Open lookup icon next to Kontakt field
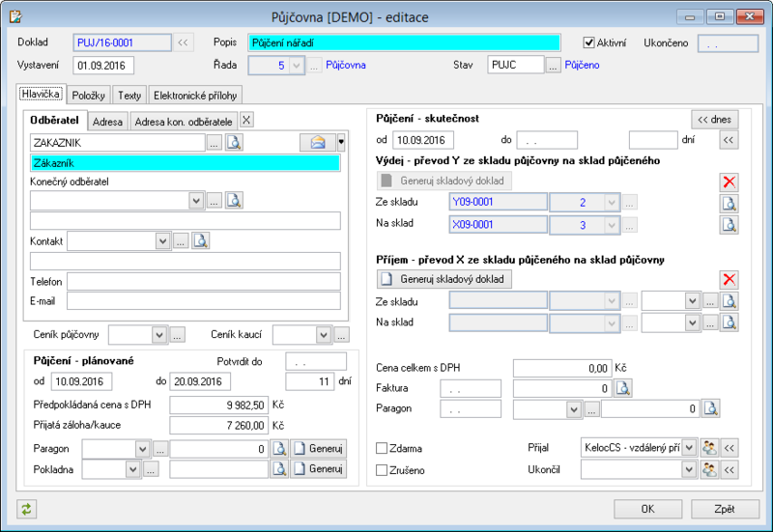773x532 pixels. (201, 240)
